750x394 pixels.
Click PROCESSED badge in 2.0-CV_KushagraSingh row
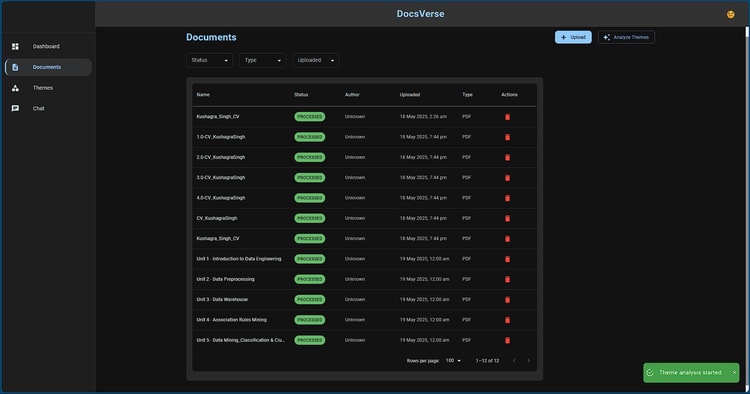point(309,157)
